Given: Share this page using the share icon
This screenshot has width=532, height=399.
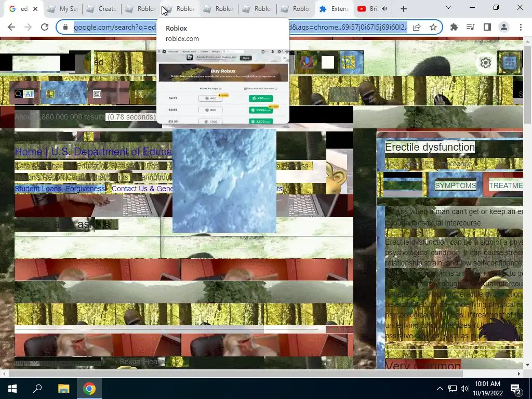Looking at the screenshot, I should tap(417, 27).
